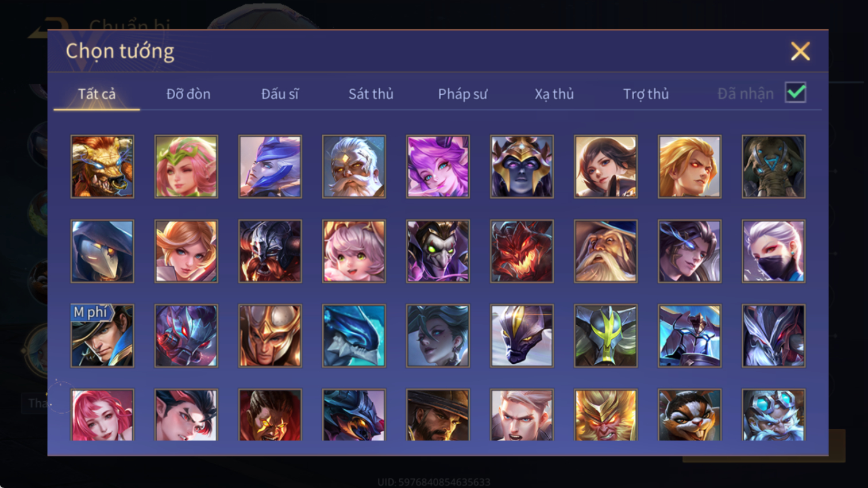The height and width of the screenshot is (488, 868).
Task: Open the Trợ thủ tab
Action: click(x=646, y=94)
